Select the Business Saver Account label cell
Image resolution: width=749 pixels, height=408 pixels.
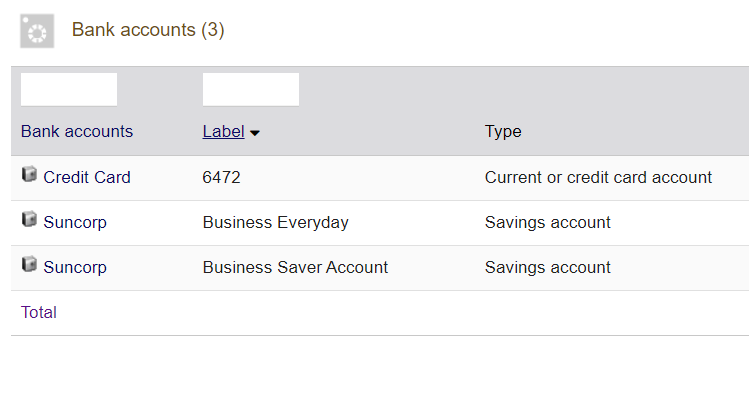coord(295,267)
